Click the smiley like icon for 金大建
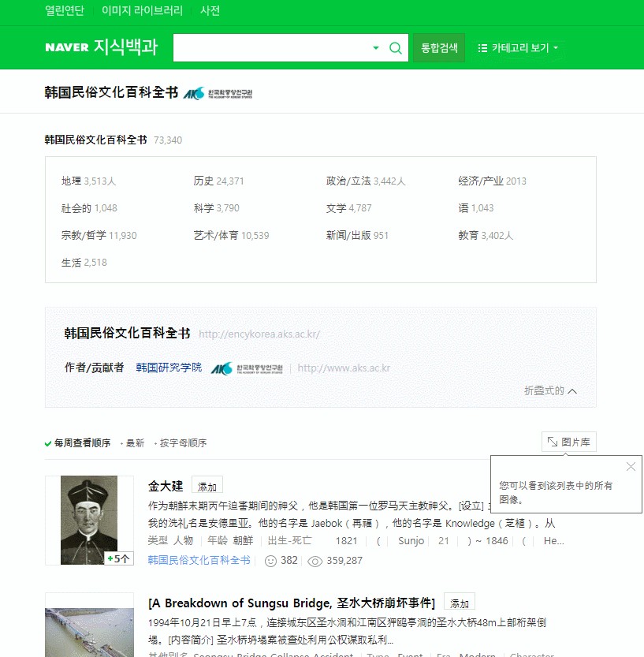 (x=270, y=561)
